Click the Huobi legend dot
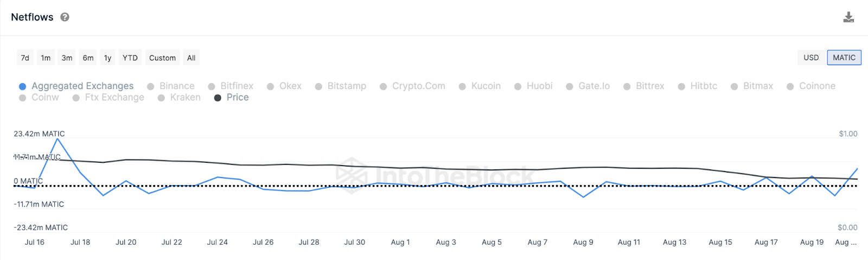The width and height of the screenshot is (868, 260). [518, 87]
